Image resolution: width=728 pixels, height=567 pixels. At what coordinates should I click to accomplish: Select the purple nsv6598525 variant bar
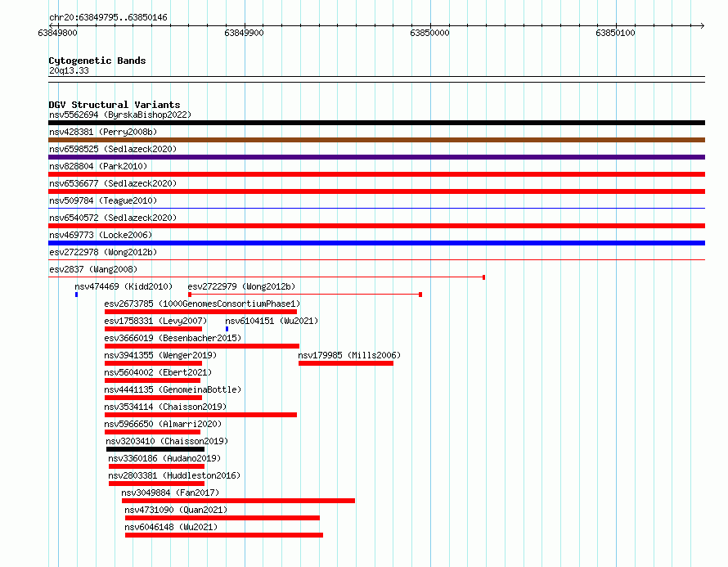(376, 157)
